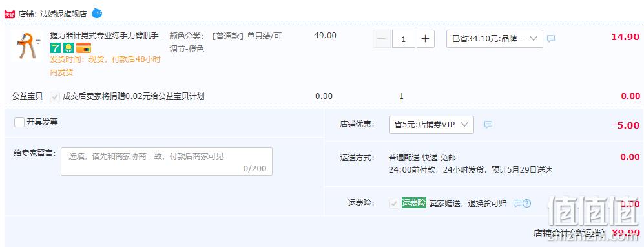644x247 pixels.
Task: Click the orange credit card badge icon
Action: pos(84,48)
